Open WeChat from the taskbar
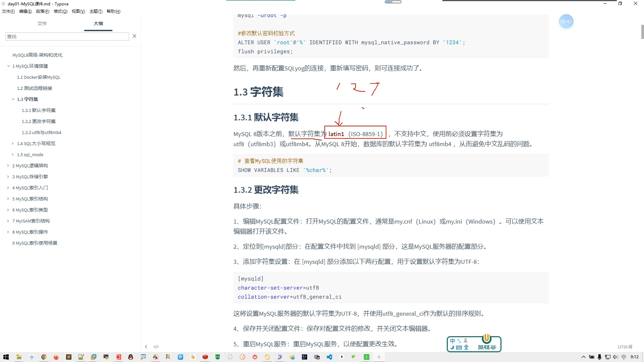Viewport: 644px width, 362px height. point(354,357)
